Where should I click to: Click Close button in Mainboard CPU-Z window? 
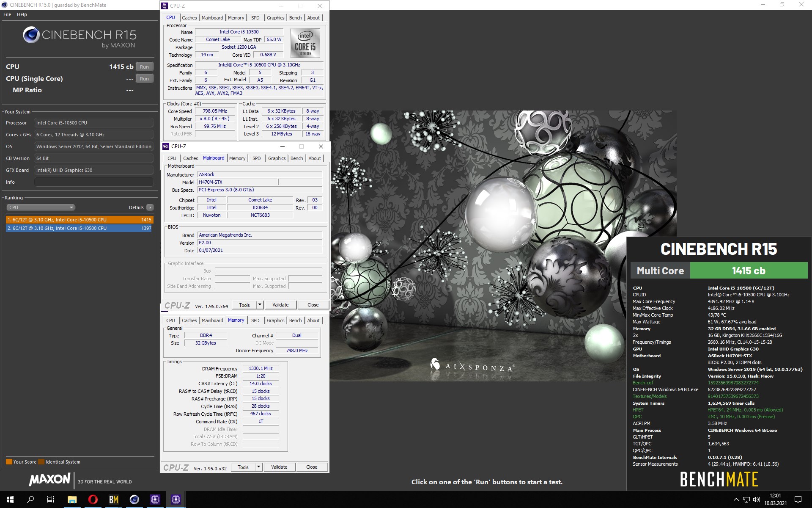(313, 305)
